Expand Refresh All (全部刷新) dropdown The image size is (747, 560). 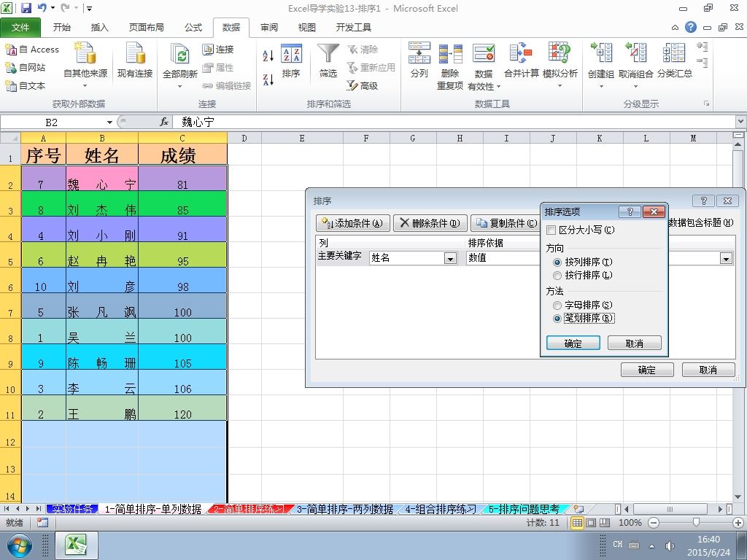click(180, 86)
